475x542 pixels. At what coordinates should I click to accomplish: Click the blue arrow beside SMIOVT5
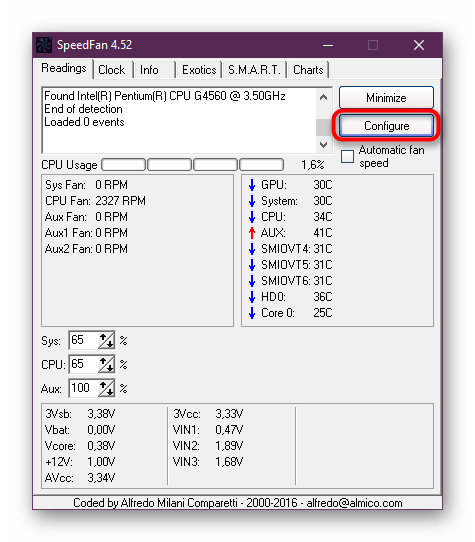point(252,265)
